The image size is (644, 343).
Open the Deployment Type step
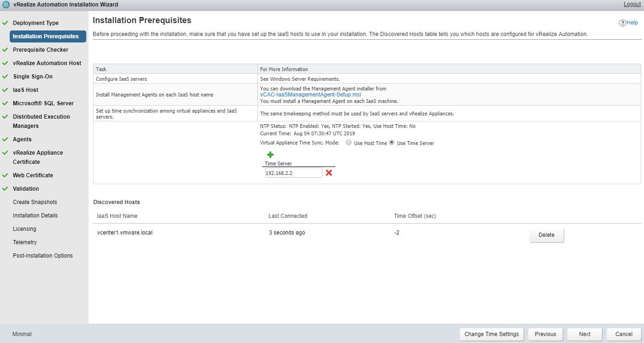36,23
